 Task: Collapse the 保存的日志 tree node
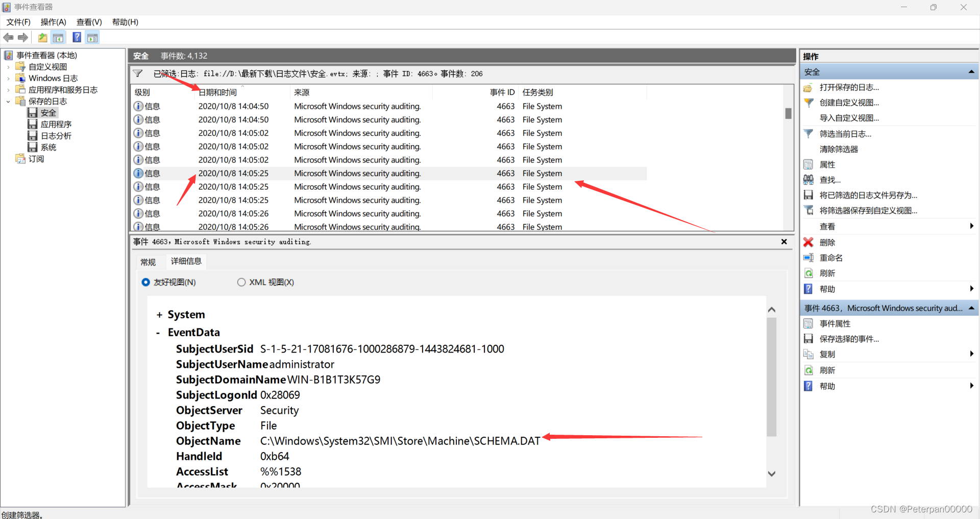coord(8,101)
